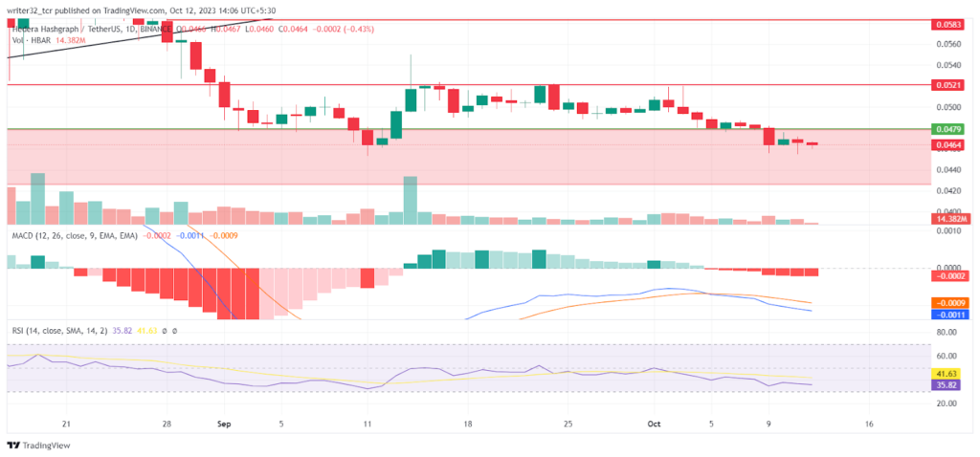Click the 20.00 RSI axis value
This screenshot has height=457, width=980.
point(947,403)
